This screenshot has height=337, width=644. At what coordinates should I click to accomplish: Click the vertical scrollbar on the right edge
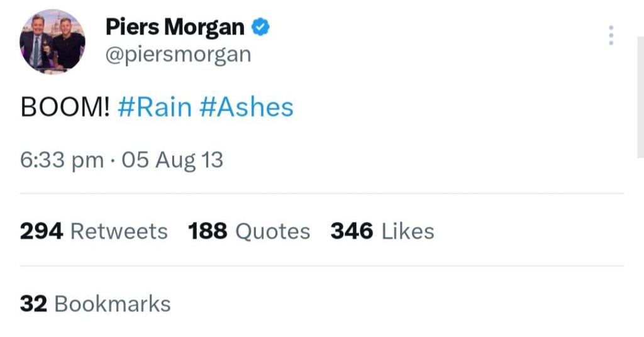click(x=640, y=94)
